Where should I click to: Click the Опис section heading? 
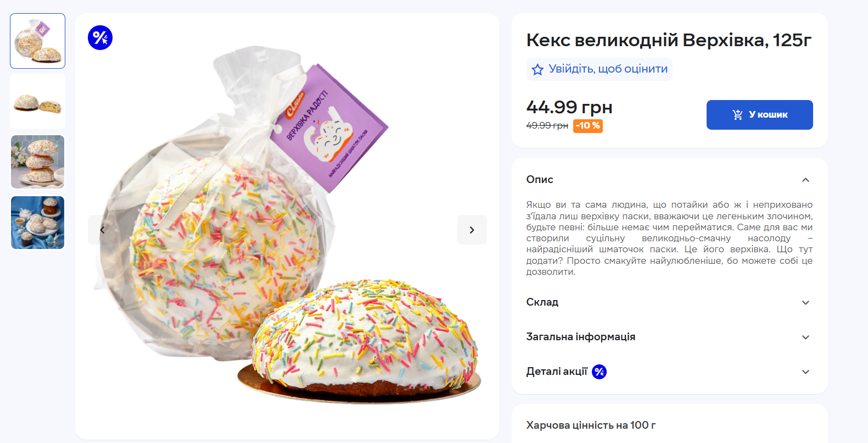(540, 180)
